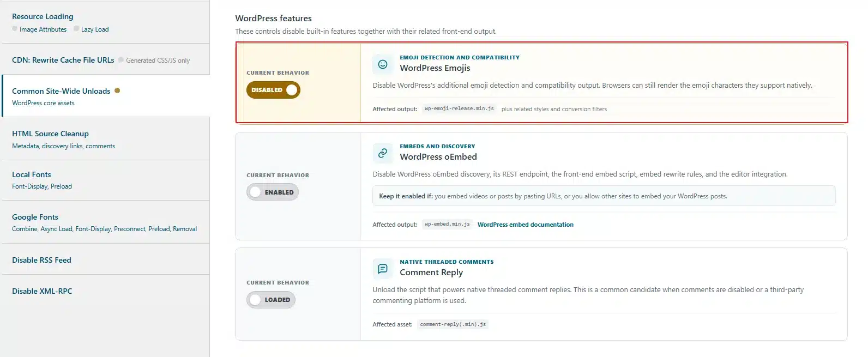Toggle the WordPress oEmbed ENABLED switch
Screen dimensions: 868x357
pos(273,192)
